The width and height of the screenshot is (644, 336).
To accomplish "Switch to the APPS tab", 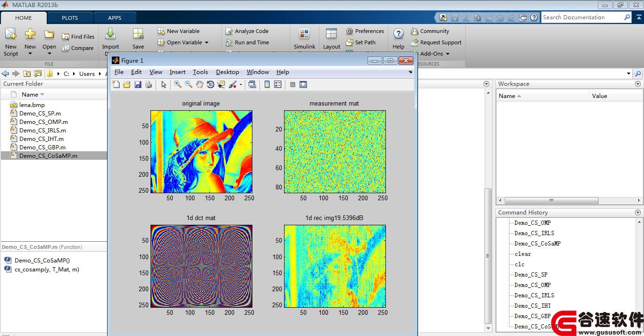I will [x=115, y=18].
